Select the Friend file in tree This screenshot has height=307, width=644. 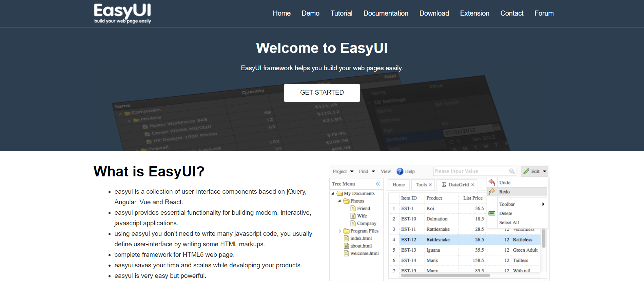(x=363, y=208)
